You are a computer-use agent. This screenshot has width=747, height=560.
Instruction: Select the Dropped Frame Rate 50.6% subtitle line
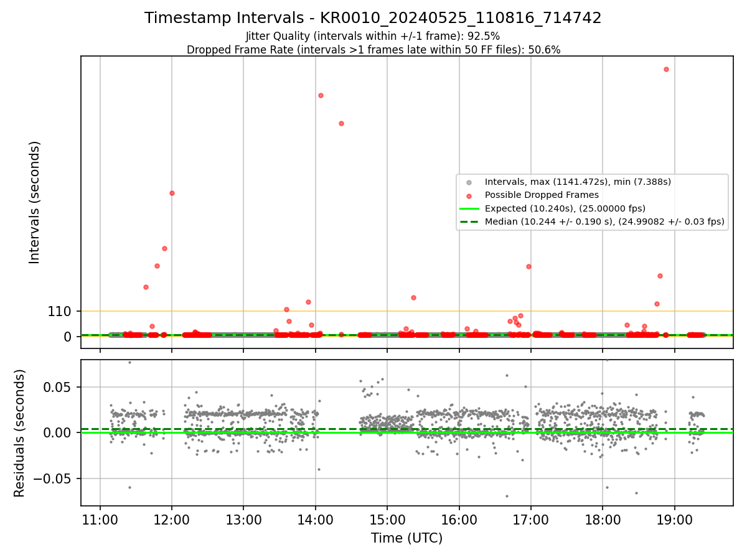point(374,50)
